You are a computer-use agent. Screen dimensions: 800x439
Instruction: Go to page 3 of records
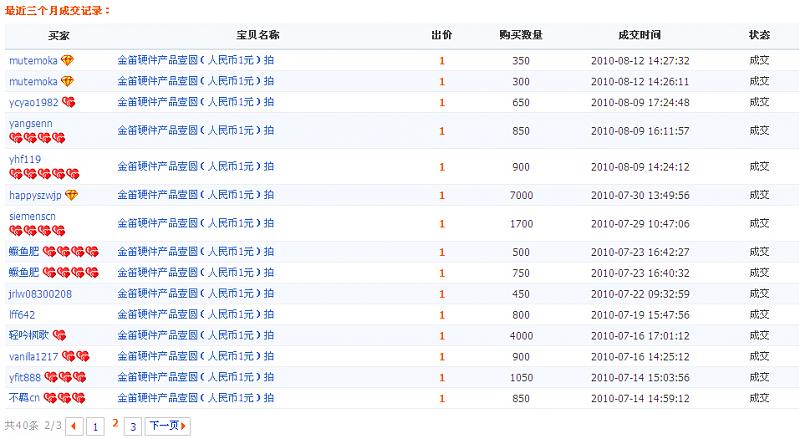coord(133,426)
